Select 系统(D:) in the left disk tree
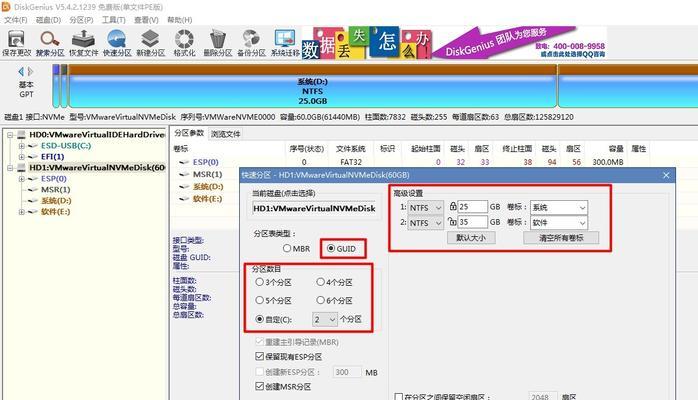 56,201
